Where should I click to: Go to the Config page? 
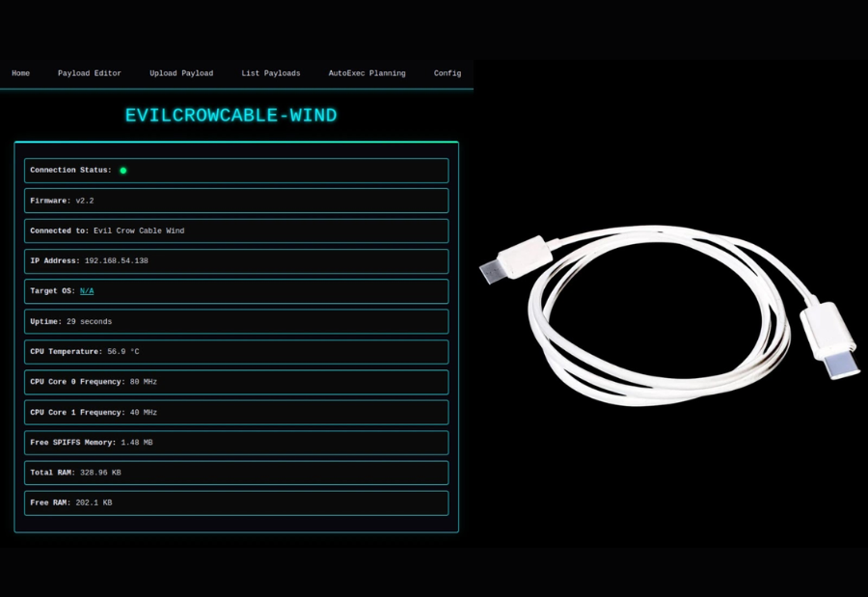click(447, 73)
